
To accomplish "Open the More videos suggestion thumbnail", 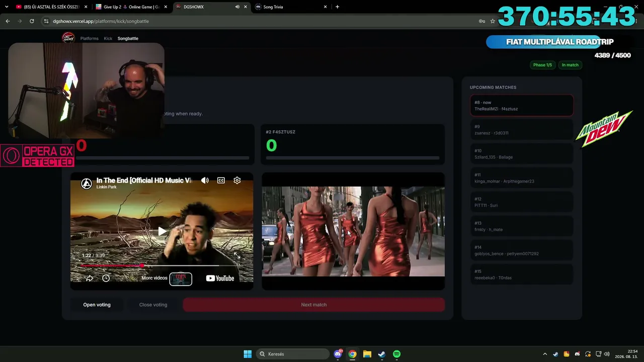I will click(x=181, y=279).
